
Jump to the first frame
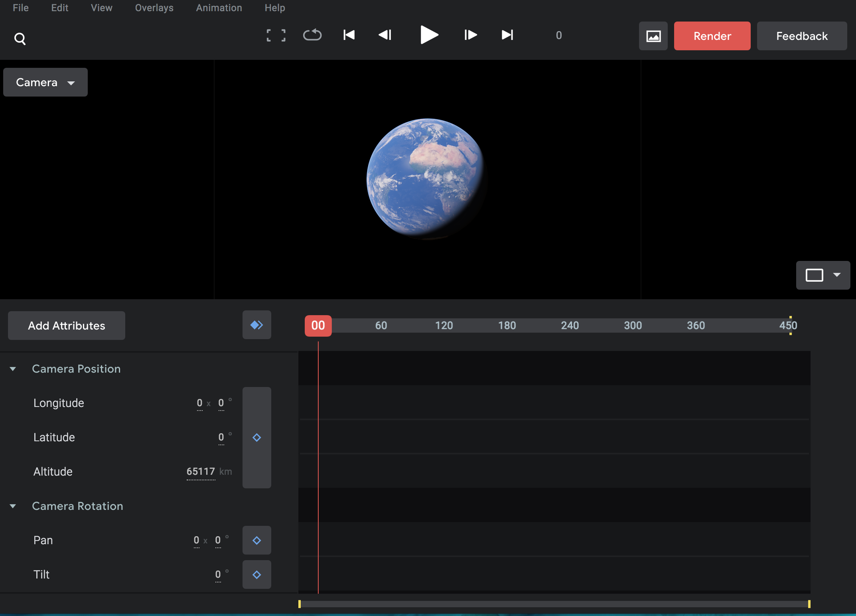pos(349,35)
